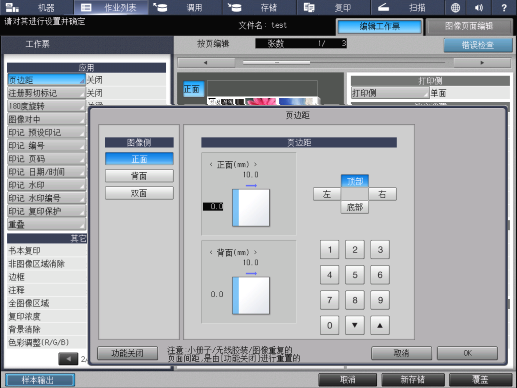The image size is (517, 388).
Task: Open the 机器 machine tab
Action: tap(36, 7)
